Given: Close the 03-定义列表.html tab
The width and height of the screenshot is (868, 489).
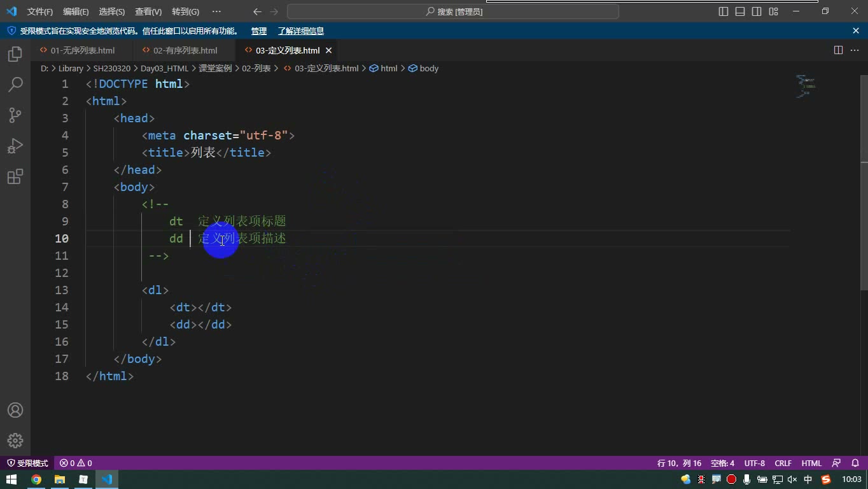Looking at the screenshot, I should point(329,50).
